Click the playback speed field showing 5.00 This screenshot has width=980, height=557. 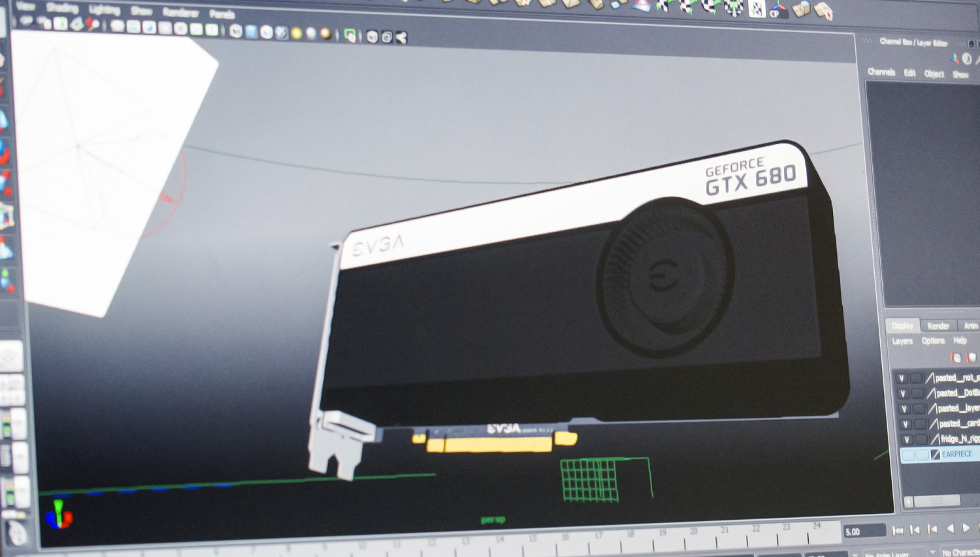click(865, 530)
